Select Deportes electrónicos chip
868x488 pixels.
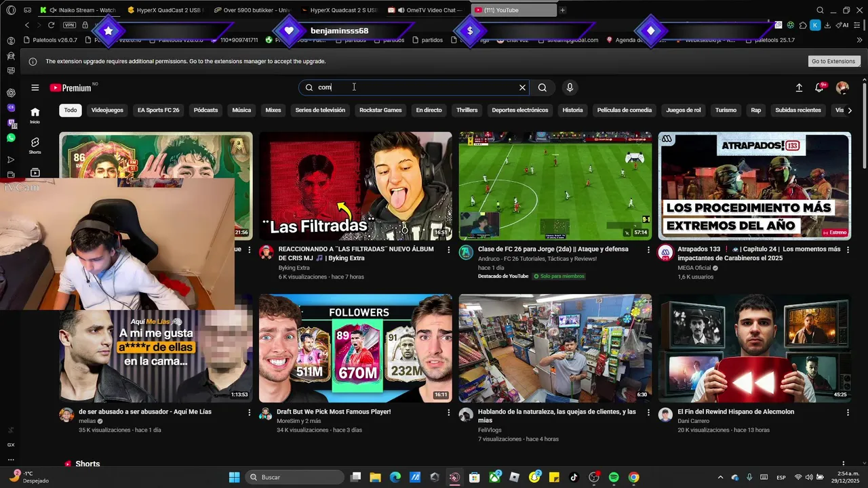520,110
